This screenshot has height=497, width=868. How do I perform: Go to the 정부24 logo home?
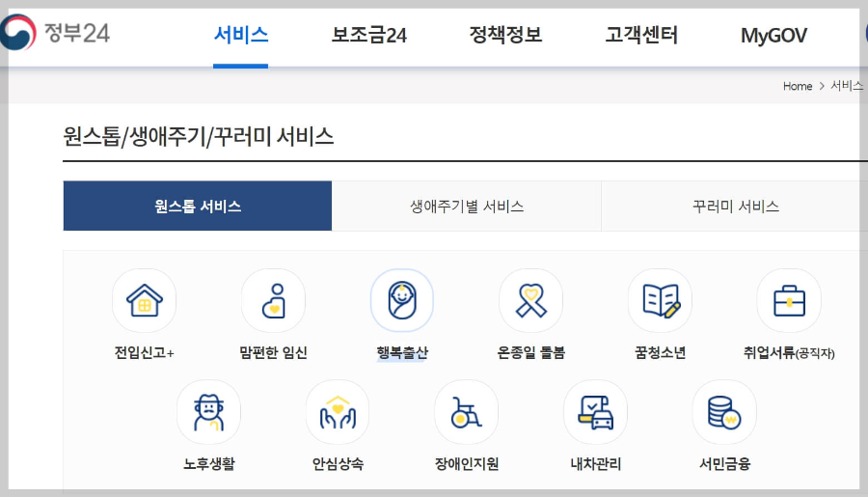55,33
